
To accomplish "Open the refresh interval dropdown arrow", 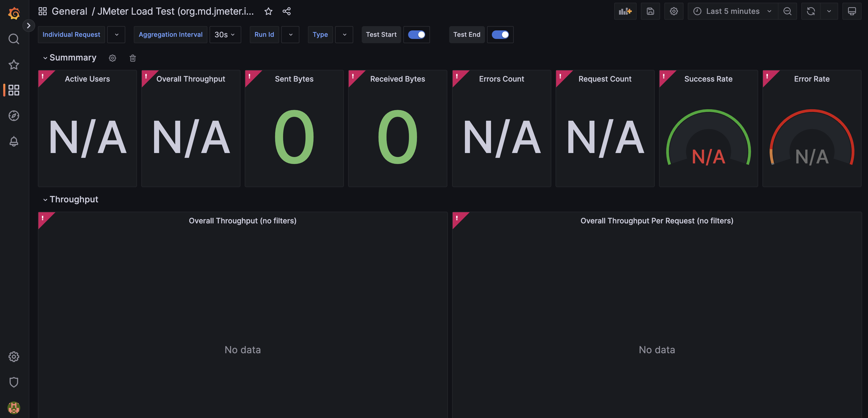I will coord(829,11).
